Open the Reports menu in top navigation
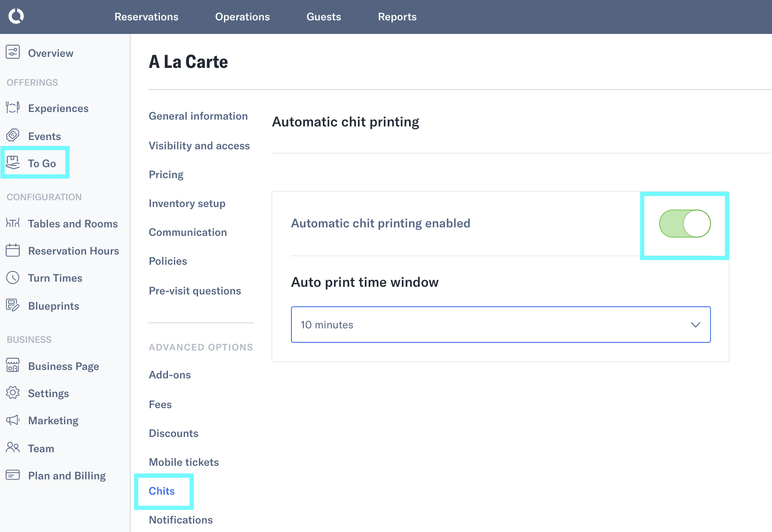The height and width of the screenshot is (532, 772). pos(397,17)
